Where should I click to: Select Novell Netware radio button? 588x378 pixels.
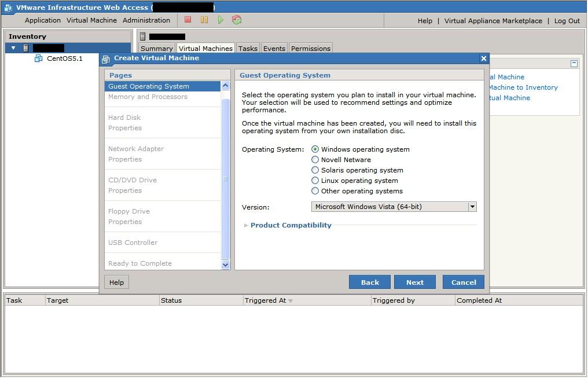[315, 160]
